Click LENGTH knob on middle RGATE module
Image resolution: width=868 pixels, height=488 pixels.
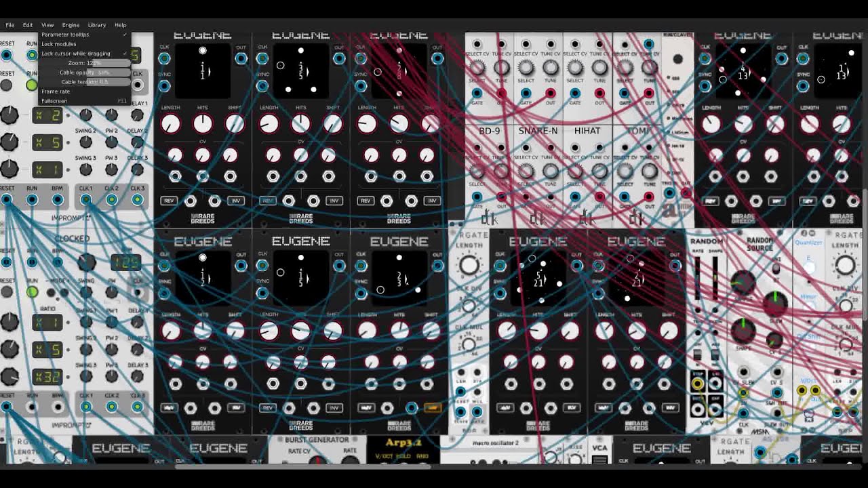[469, 265]
